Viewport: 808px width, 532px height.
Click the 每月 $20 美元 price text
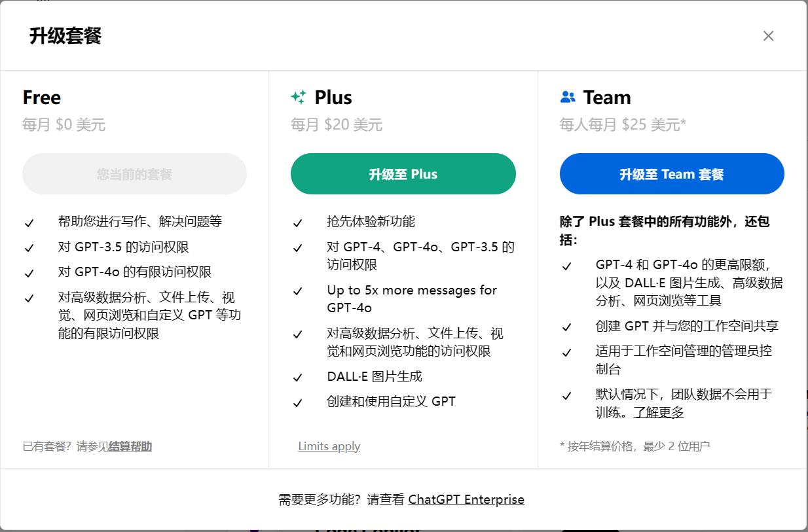(x=337, y=124)
